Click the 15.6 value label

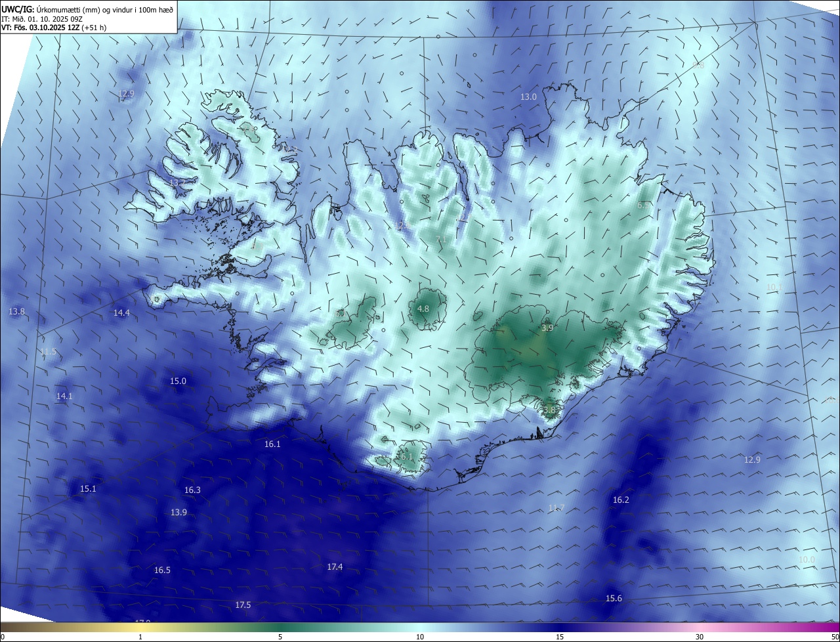point(614,599)
